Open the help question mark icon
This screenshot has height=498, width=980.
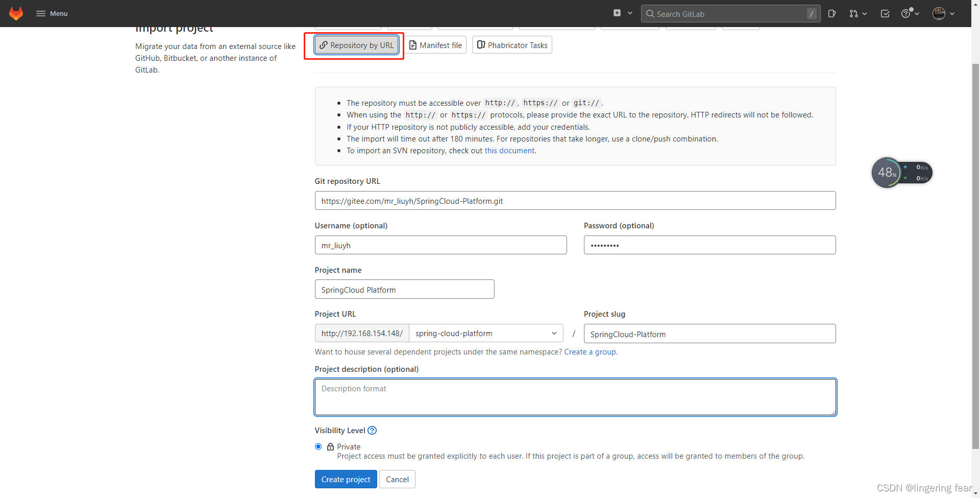[x=906, y=14]
